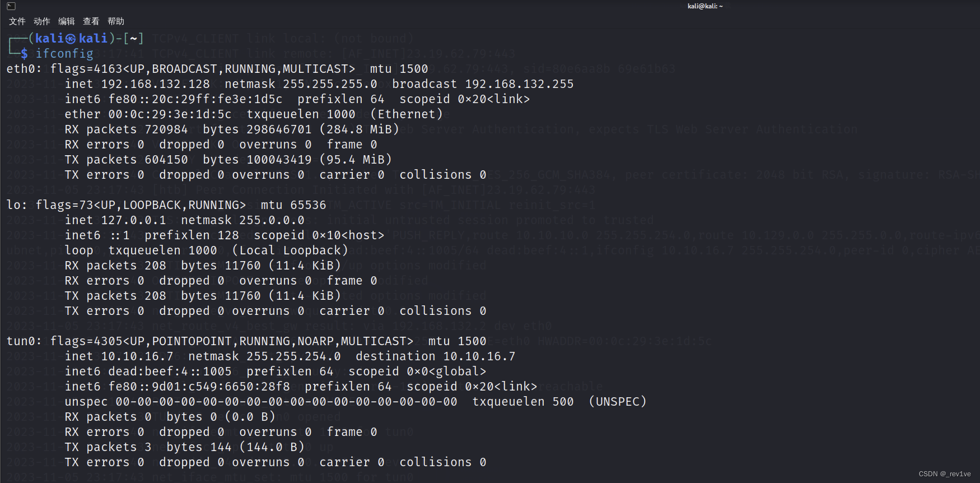980x483 pixels.
Task: Click the '(UNSPEC)' label
Action: [x=618, y=402]
